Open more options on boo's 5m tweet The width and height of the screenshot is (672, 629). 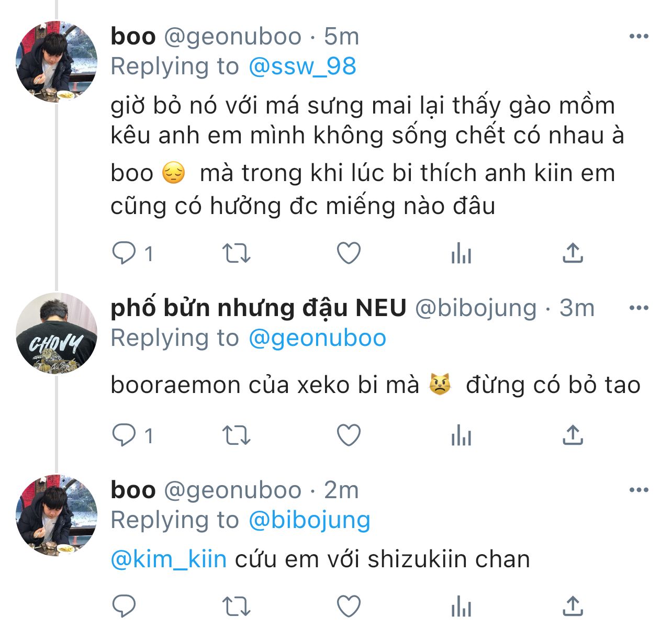coord(639,36)
